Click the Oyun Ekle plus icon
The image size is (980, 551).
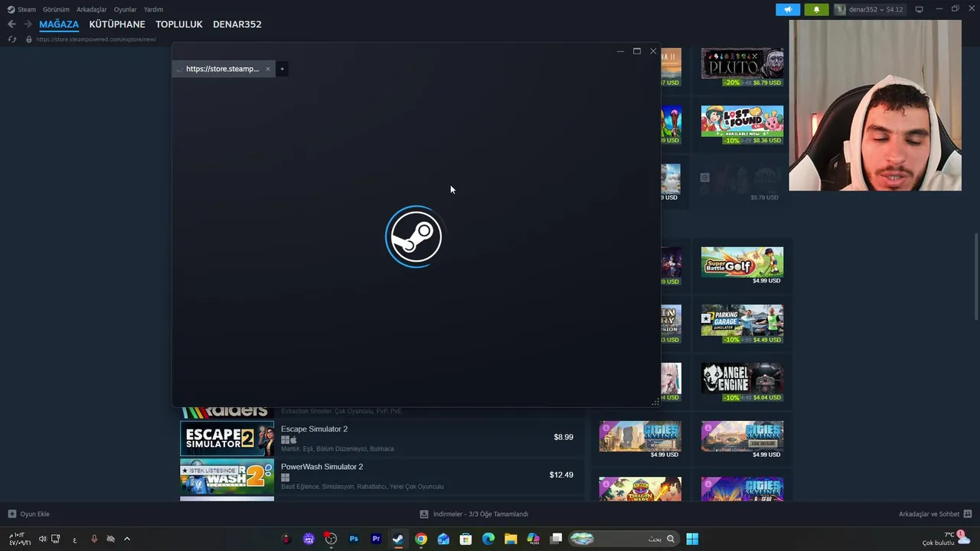(x=11, y=514)
